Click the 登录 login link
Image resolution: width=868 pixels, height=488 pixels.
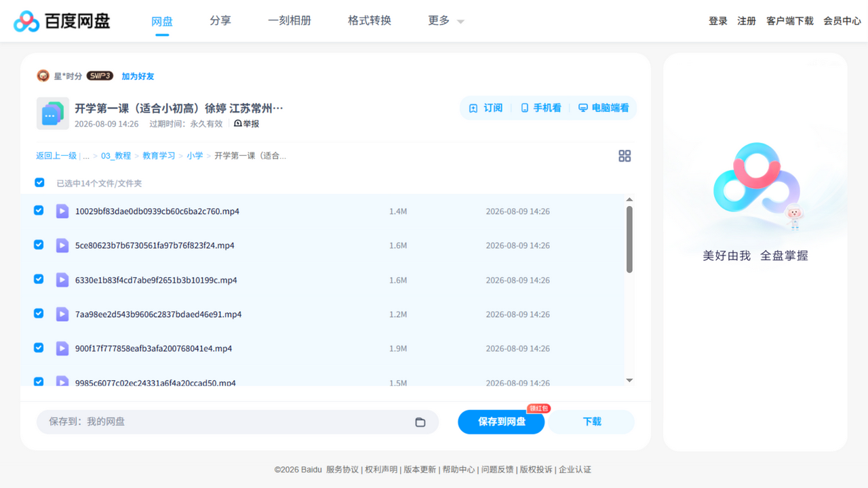[x=718, y=21]
